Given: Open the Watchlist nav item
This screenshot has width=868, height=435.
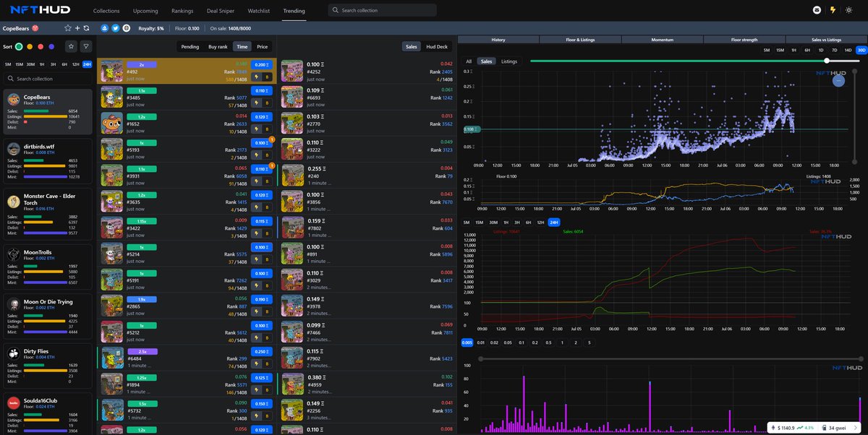Looking at the screenshot, I should coord(258,11).
